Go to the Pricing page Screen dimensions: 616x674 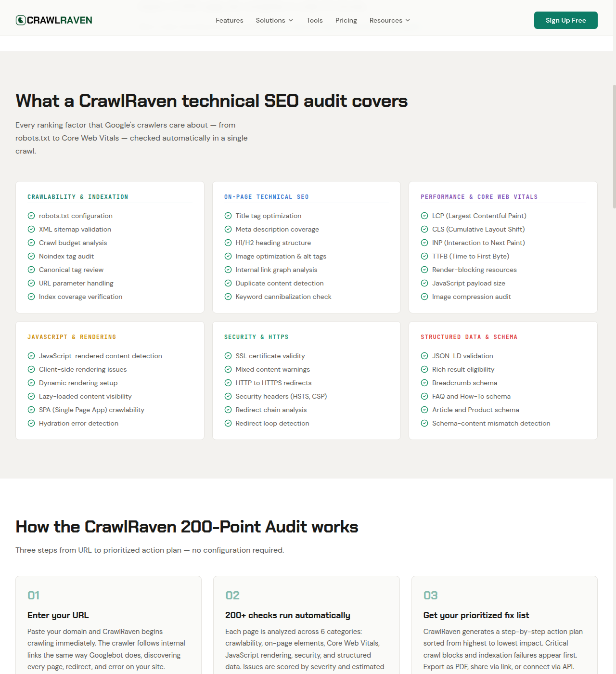pyautogui.click(x=346, y=20)
